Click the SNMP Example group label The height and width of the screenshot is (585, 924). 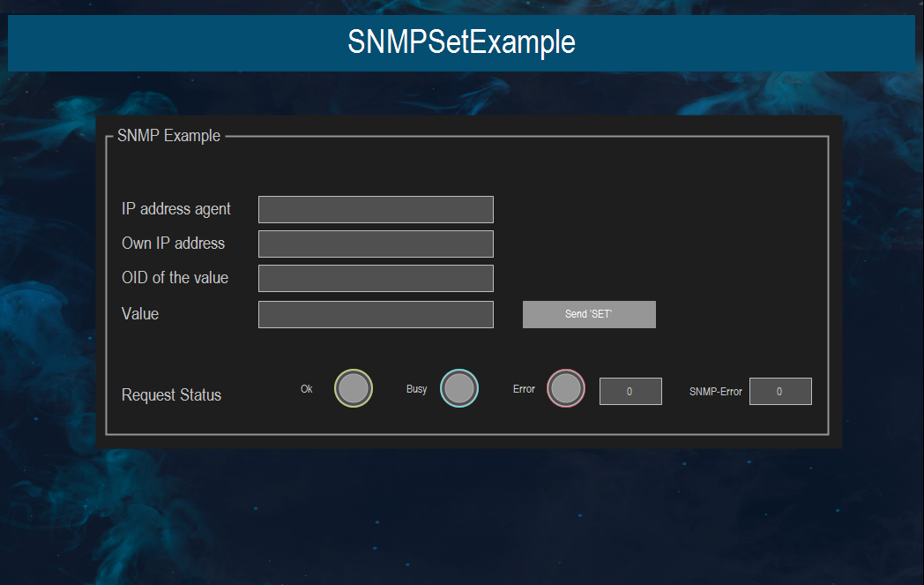tap(168, 135)
